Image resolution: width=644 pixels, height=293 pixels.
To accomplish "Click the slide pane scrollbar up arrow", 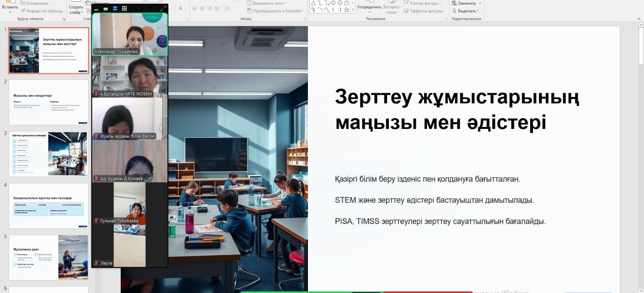I will (x=641, y=25).
